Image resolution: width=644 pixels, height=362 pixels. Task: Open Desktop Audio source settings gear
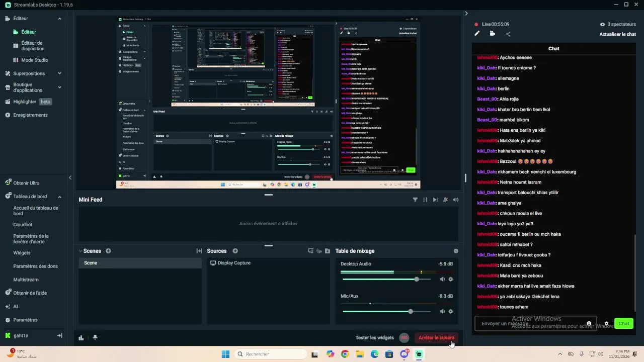click(450, 279)
